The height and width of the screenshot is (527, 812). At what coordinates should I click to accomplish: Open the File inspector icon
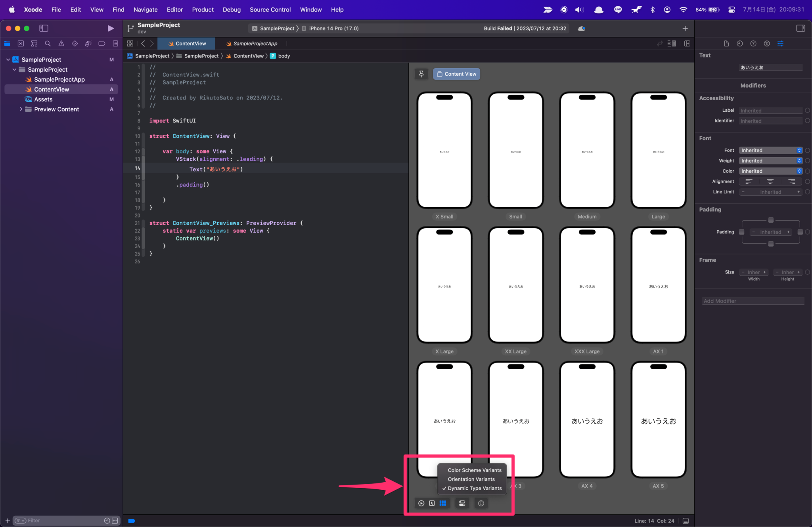726,44
